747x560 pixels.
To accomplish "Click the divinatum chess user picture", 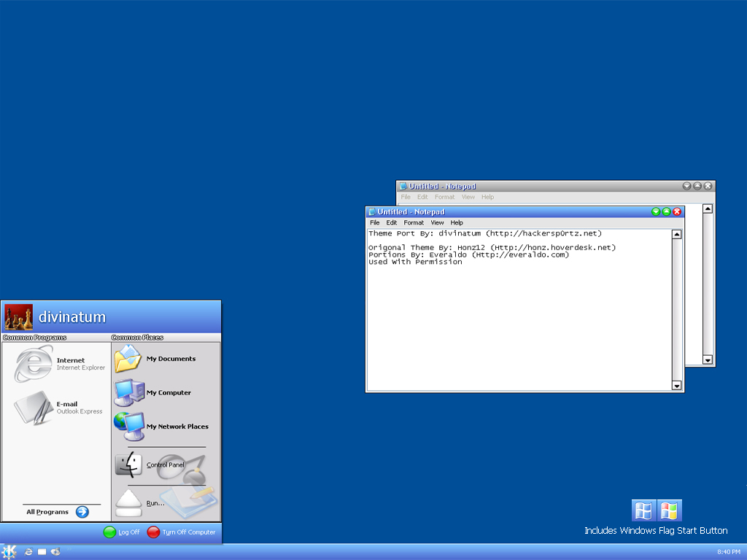I will tap(18, 317).
